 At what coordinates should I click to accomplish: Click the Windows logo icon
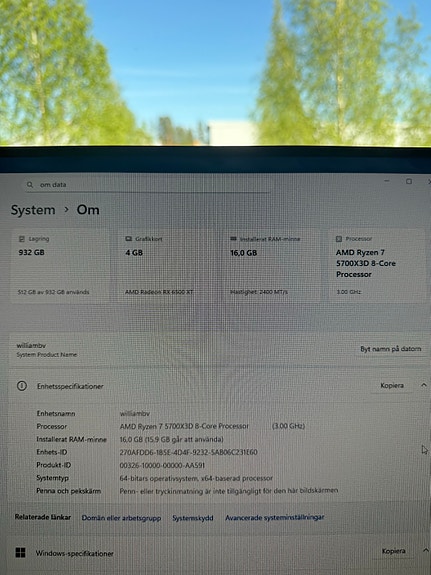(21, 553)
